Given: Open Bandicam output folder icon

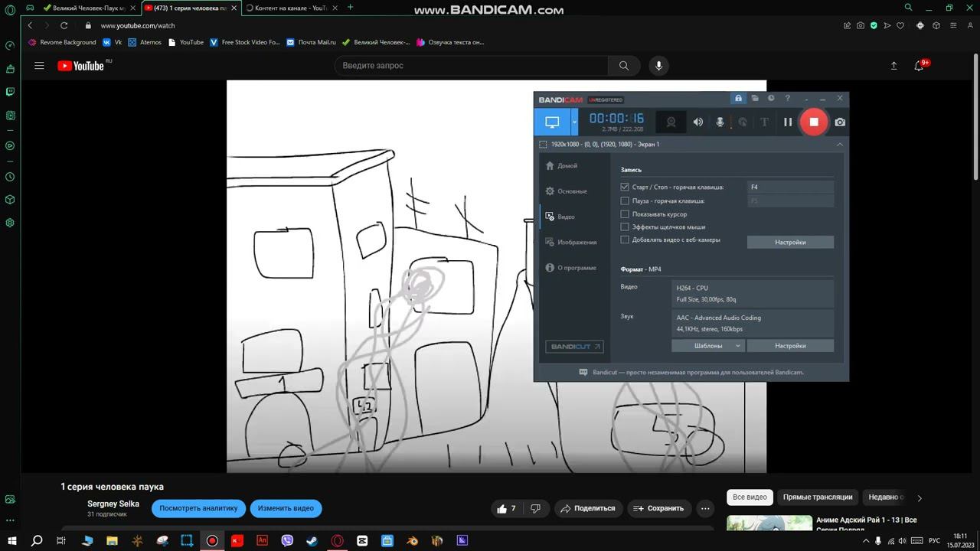Looking at the screenshot, I should click(x=755, y=99).
